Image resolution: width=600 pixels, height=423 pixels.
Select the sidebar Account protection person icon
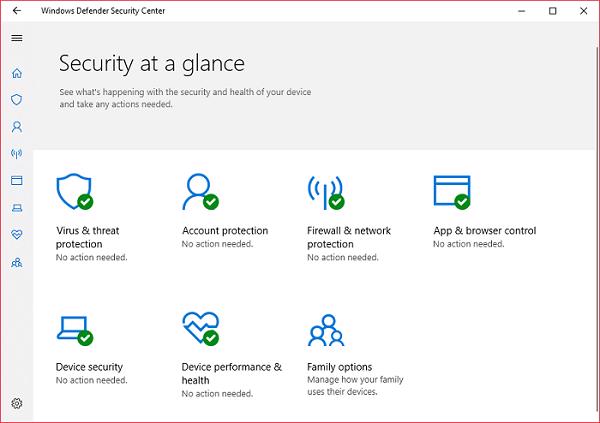click(x=17, y=127)
